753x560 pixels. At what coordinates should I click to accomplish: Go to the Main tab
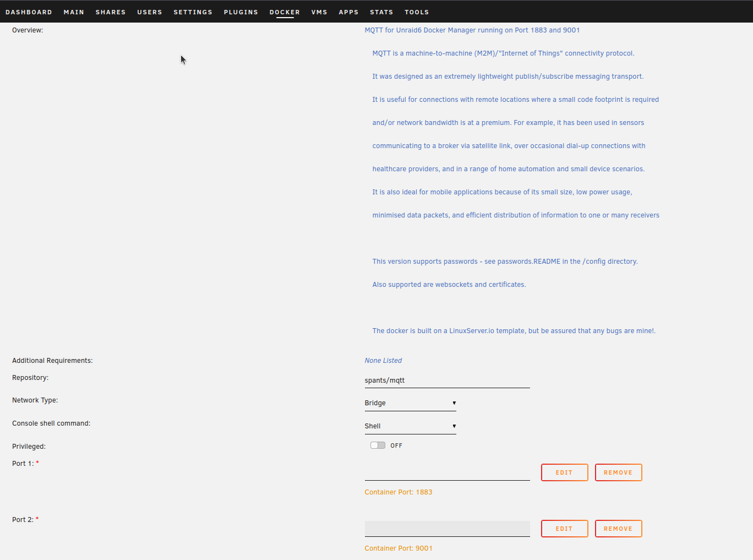pos(74,12)
